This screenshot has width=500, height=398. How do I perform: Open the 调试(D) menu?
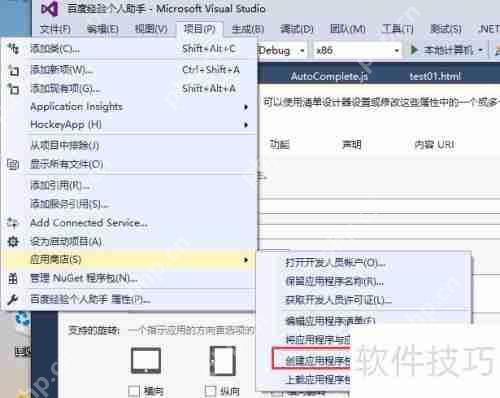tap(297, 29)
